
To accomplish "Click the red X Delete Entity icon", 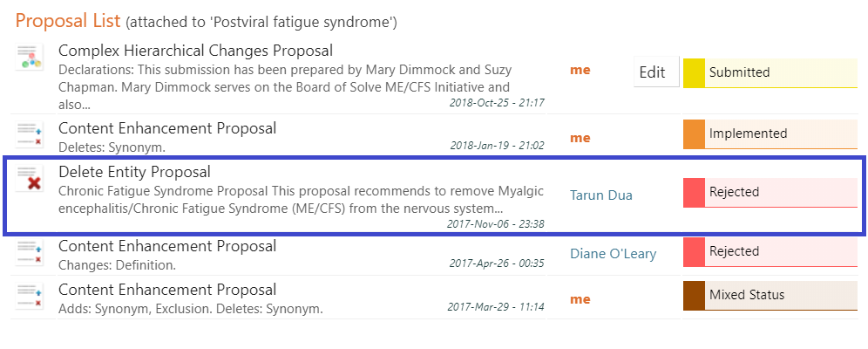I will tap(30, 179).
